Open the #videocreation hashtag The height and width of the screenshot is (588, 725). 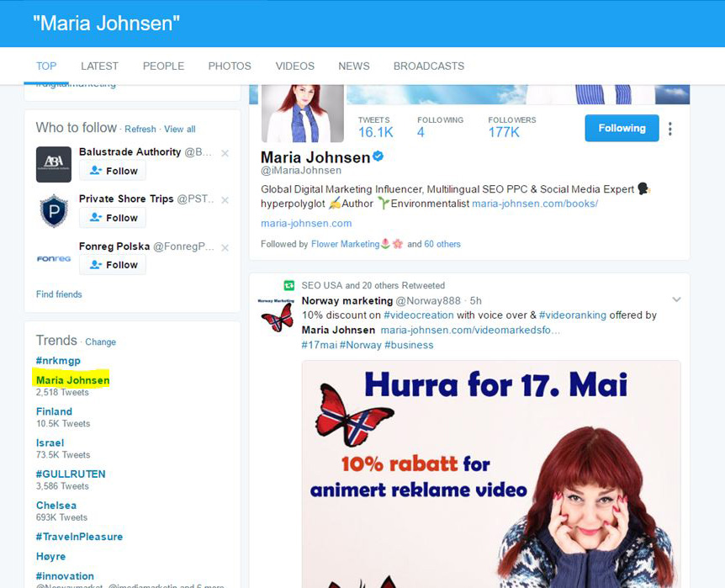point(419,315)
